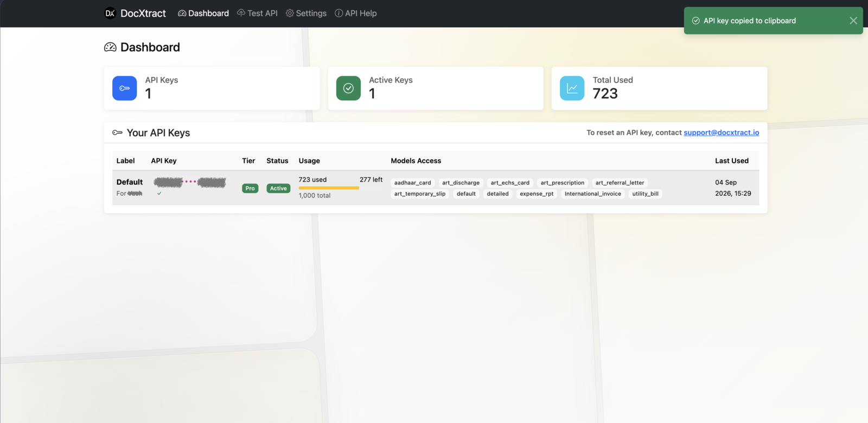The image size is (868, 423).
Task: Open the Dashboard nav item
Action: click(203, 13)
